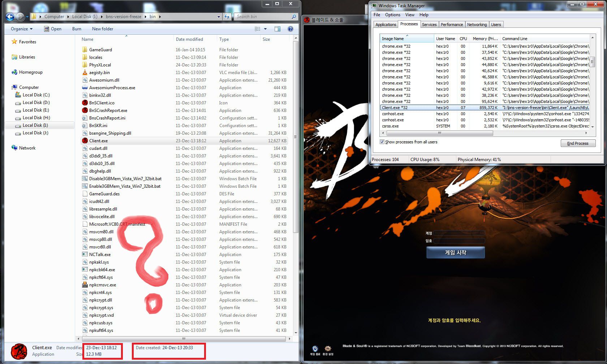Click the game account input field
Viewport: 607px width, 364px height.
[459, 233]
